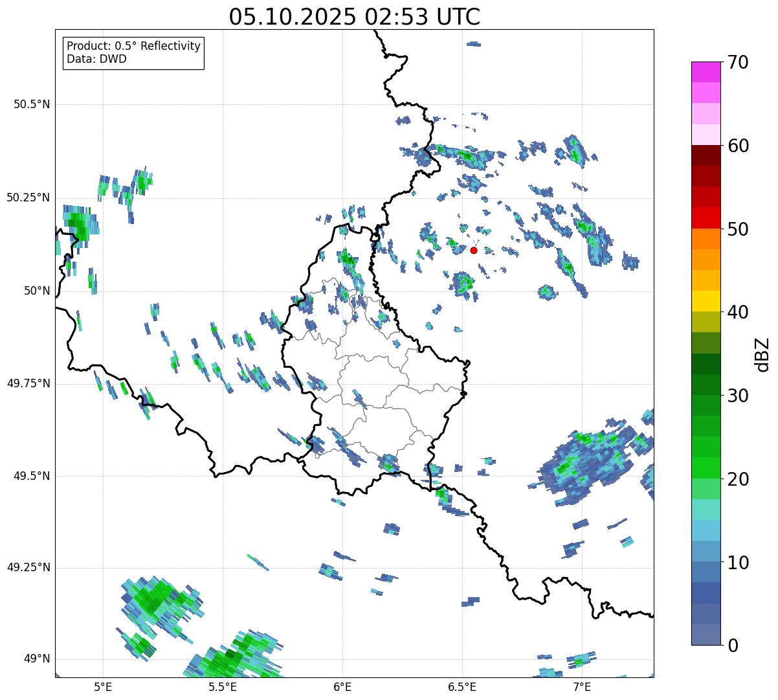This screenshot has width=778, height=700.
Task: Click the colorbar tick value 70
Action: pos(738,62)
